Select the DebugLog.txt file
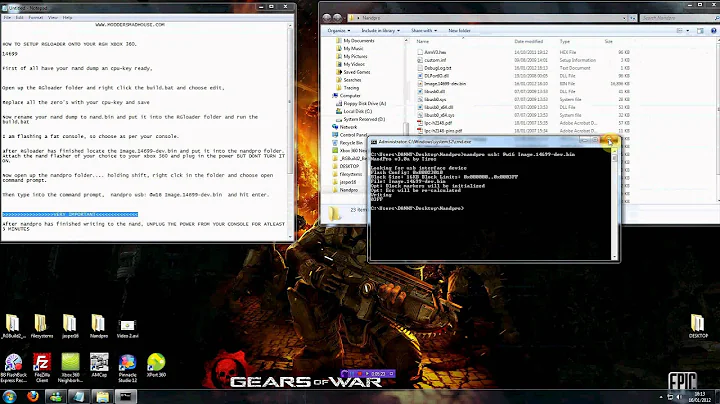The image size is (720, 404). [x=438, y=68]
